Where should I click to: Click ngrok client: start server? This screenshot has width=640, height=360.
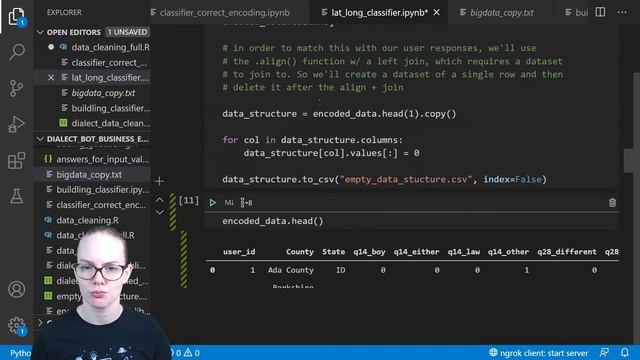[539, 353]
